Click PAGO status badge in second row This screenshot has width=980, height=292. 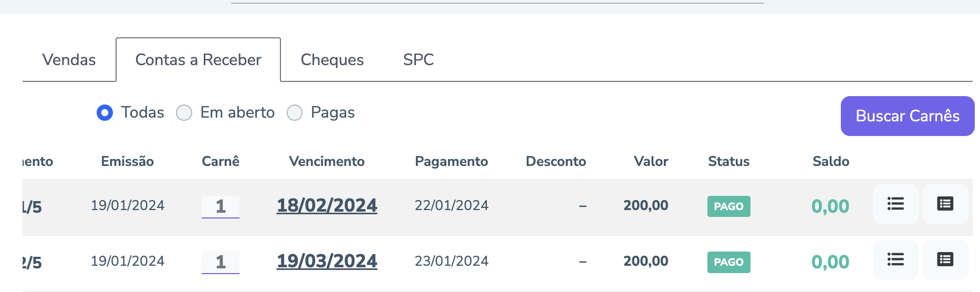point(728,262)
